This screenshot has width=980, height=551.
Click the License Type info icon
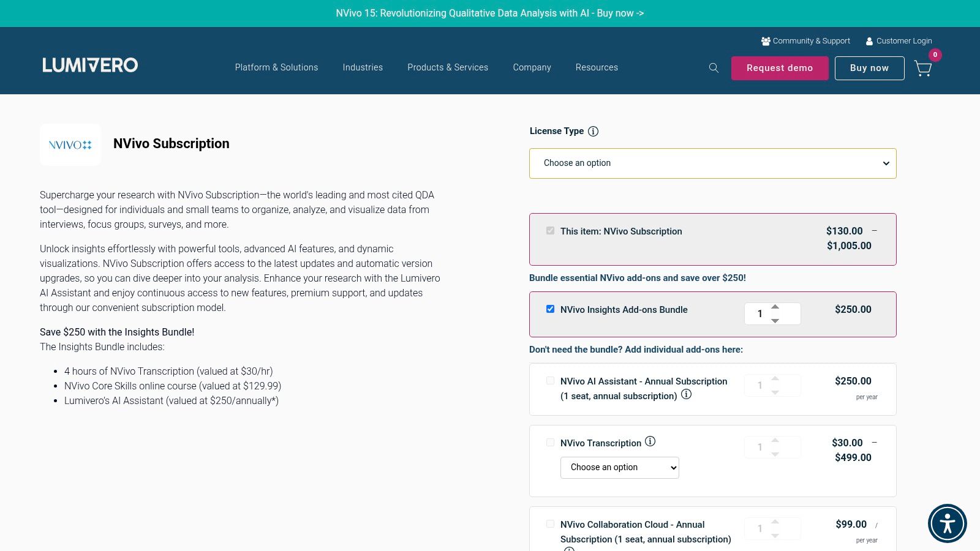pyautogui.click(x=592, y=131)
